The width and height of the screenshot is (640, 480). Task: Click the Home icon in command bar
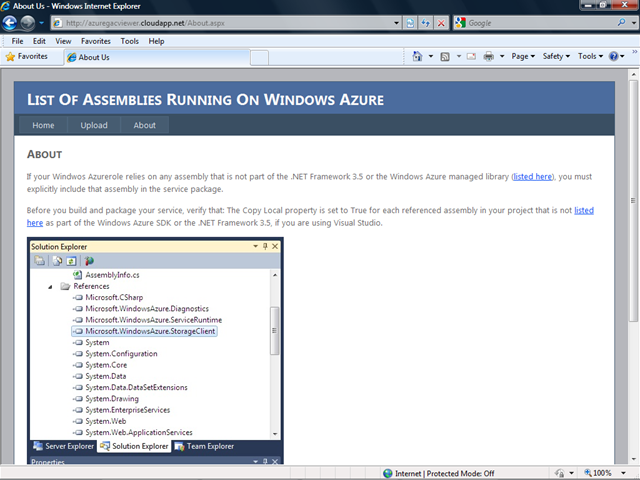[x=417, y=56]
